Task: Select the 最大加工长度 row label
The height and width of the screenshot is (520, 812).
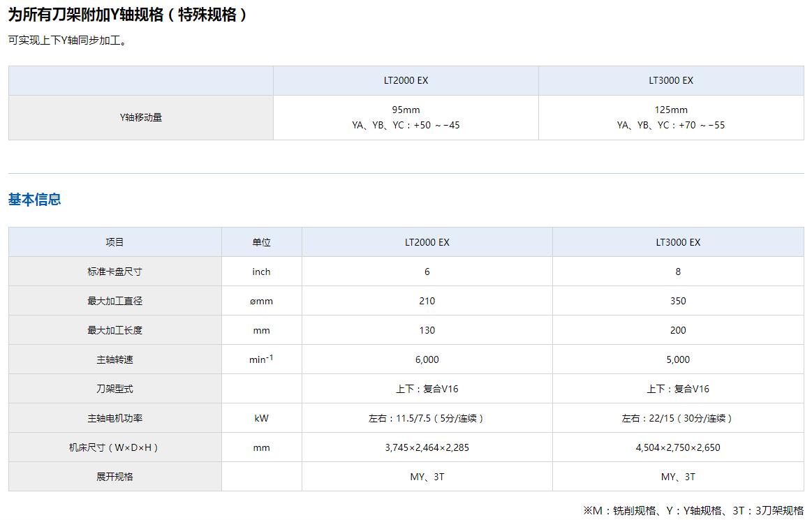Action: [x=115, y=330]
